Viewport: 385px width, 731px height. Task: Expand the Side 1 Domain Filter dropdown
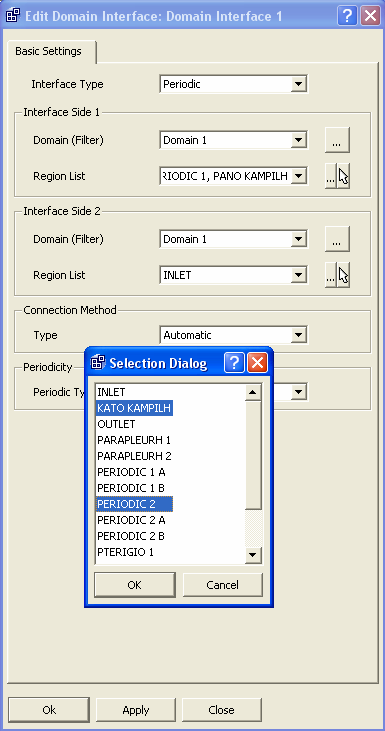298,140
